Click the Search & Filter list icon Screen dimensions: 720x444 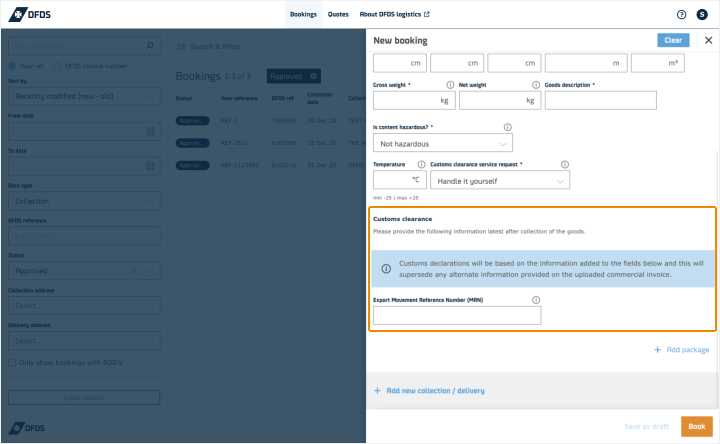(181, 47)
